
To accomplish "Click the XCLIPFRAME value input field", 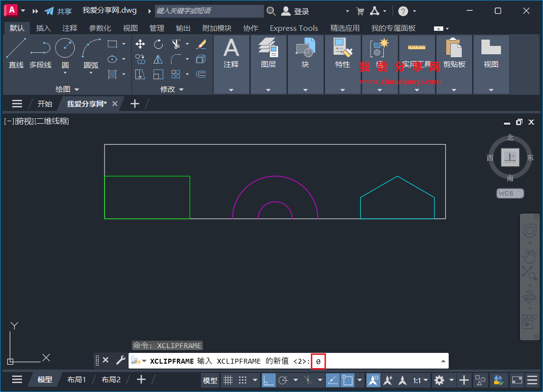I will [x=318, y=361].
